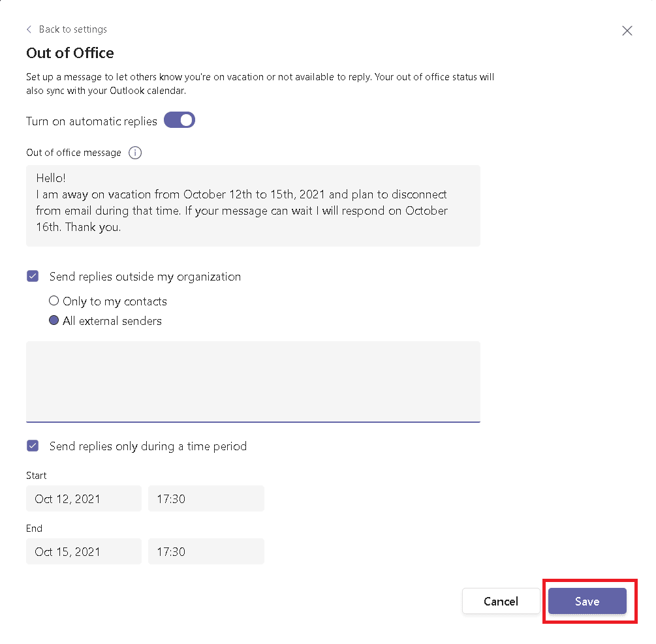Click the Start label text
Image resolution: width=656 pixels, height=644 pixels.
click(37, 476)
